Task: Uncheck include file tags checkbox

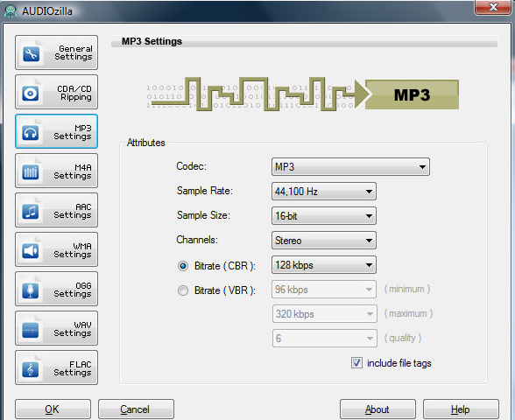Action: (x=356, y=363)
